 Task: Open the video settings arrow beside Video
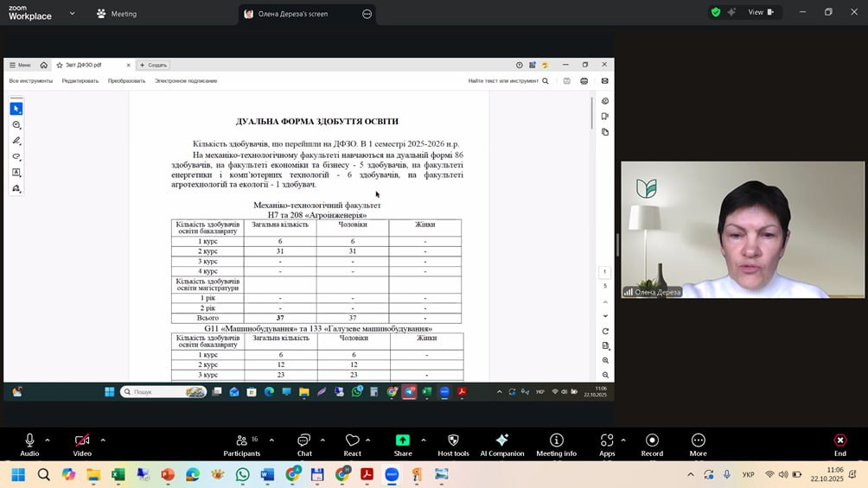102,440
